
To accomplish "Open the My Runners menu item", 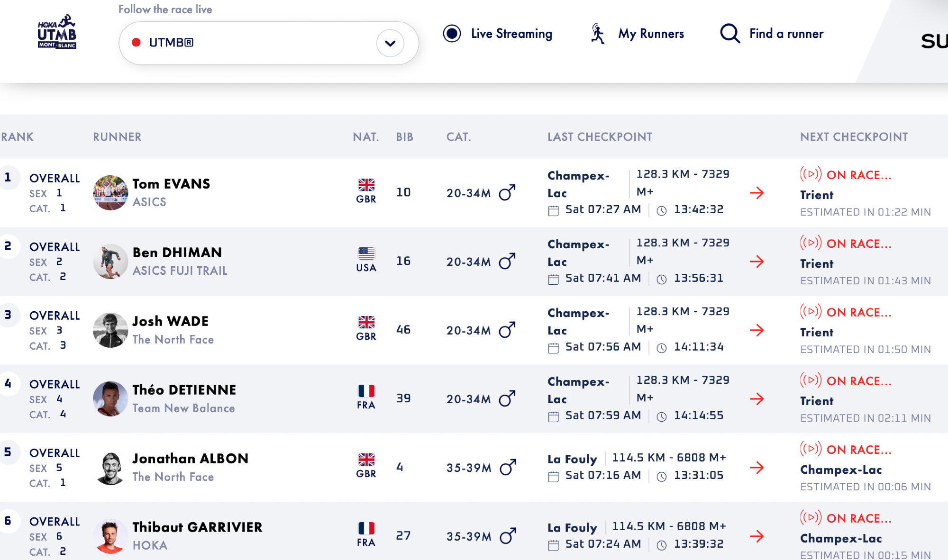I will tap(651, 34).
